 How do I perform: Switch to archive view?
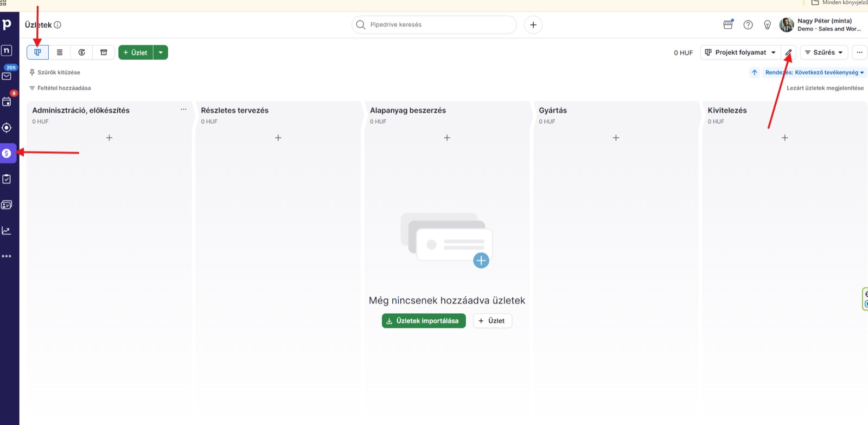coord(104,52)
